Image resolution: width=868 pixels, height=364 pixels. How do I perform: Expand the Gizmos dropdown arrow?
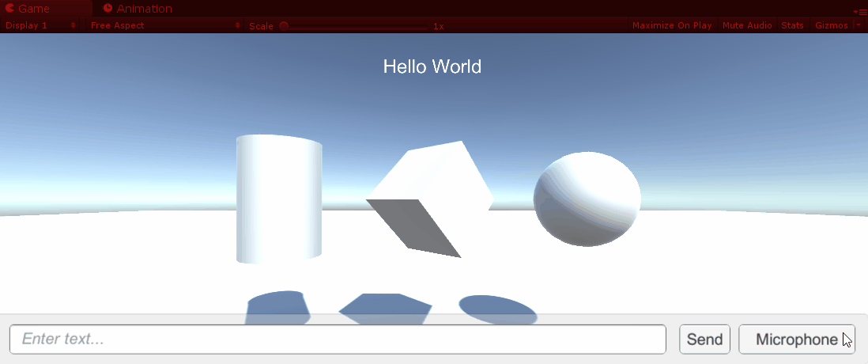[x=859, y=25]
